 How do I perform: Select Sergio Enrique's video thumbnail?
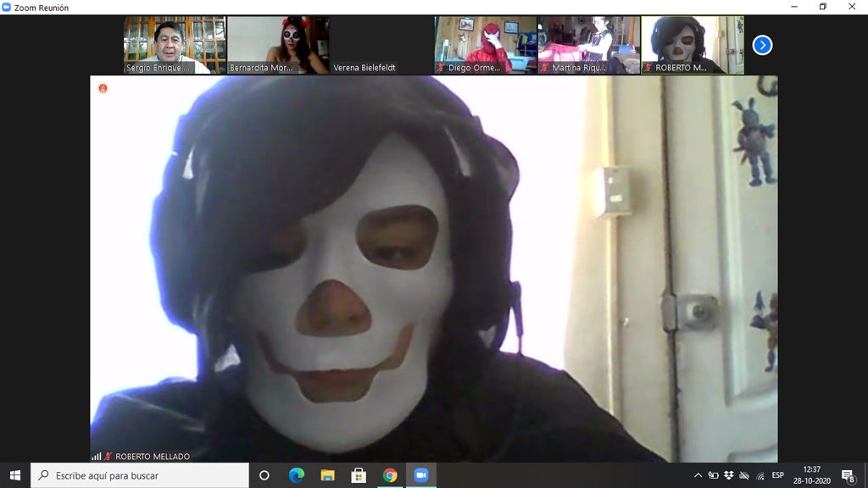(175, 45)
